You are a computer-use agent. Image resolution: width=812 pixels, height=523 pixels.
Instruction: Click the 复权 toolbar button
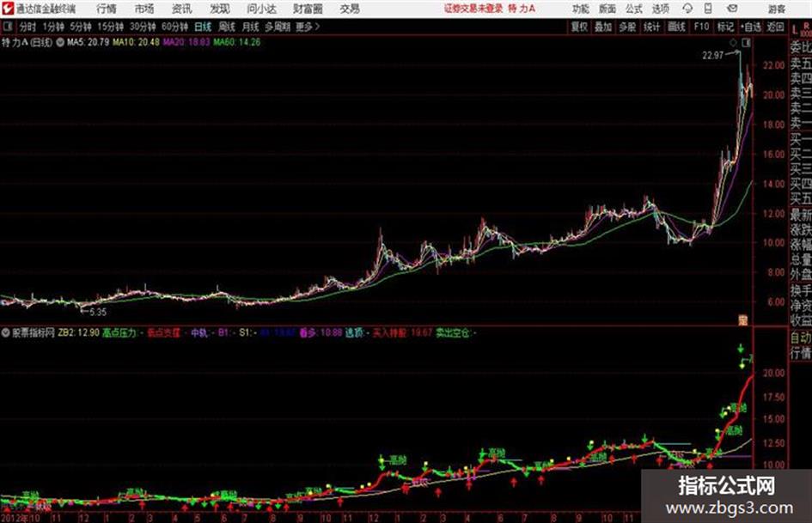pyautogui.click(x=579, y=27)
